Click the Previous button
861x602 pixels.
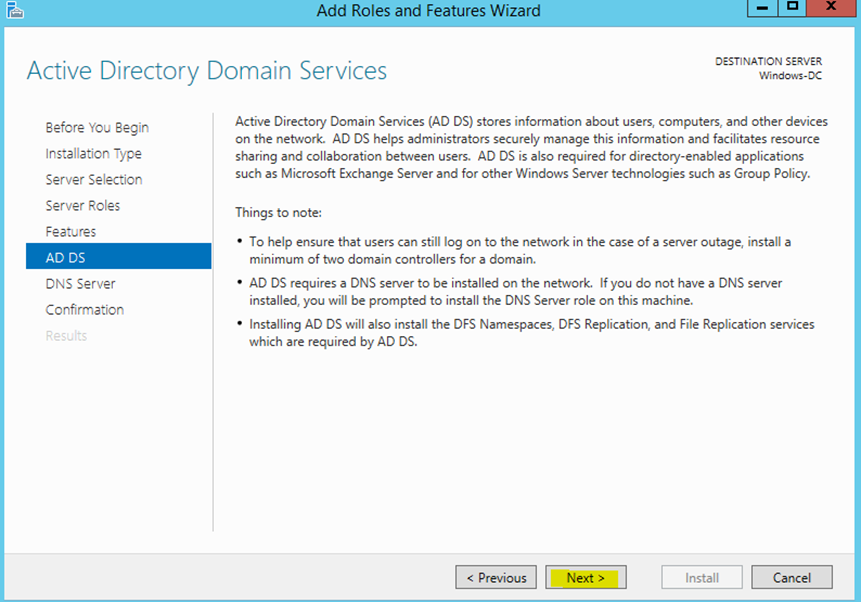tap(496, 577)
